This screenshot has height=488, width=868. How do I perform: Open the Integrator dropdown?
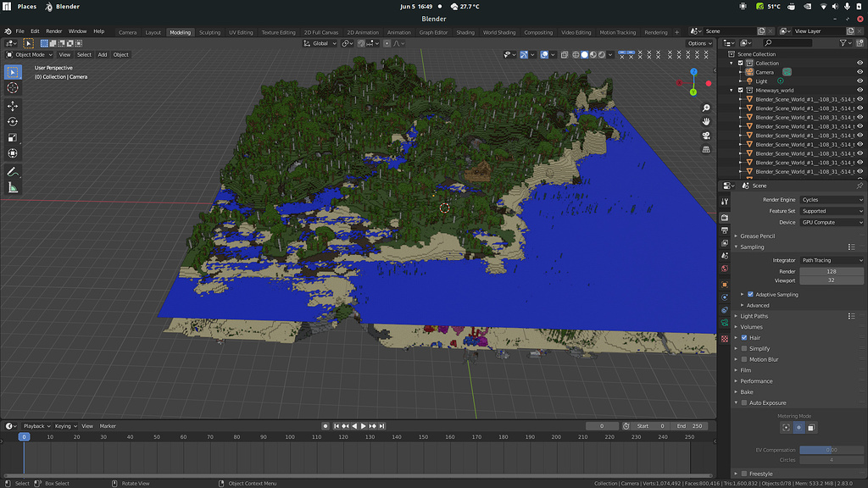pyautogui.click(x=832, y=260)
